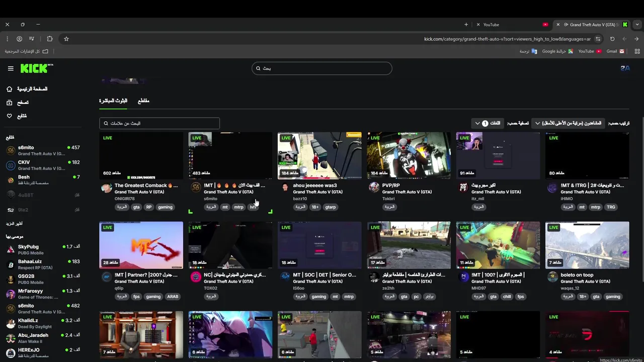Viewport: 644px width, 362px height.
Task: Open the languages filter dropdown
Action: coord(488,123)
